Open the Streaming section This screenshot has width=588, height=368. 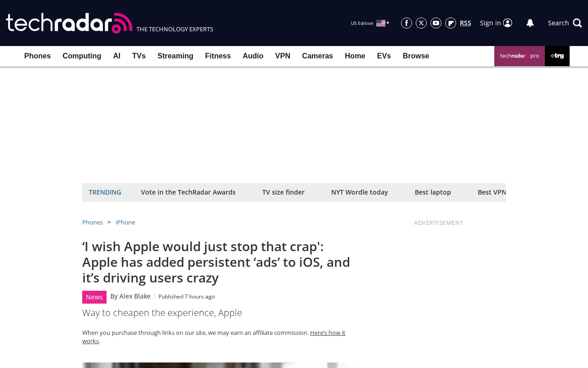tap(175, 56)
